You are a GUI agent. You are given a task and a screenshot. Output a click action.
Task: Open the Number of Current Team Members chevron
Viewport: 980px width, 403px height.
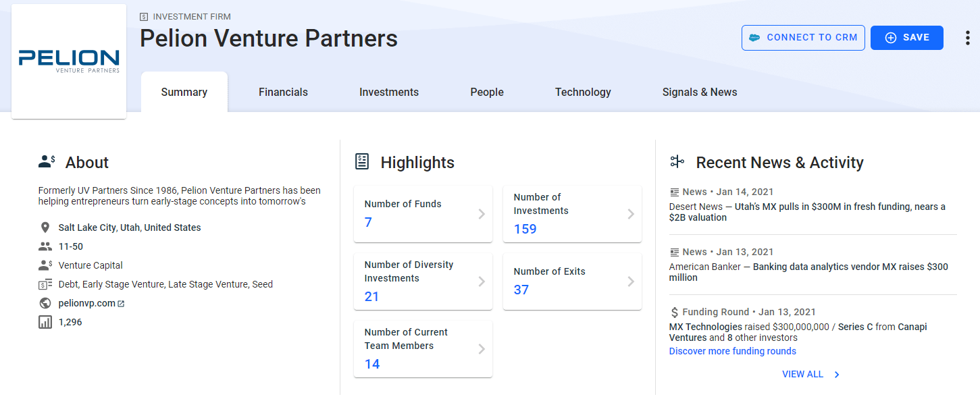(482, 349)
